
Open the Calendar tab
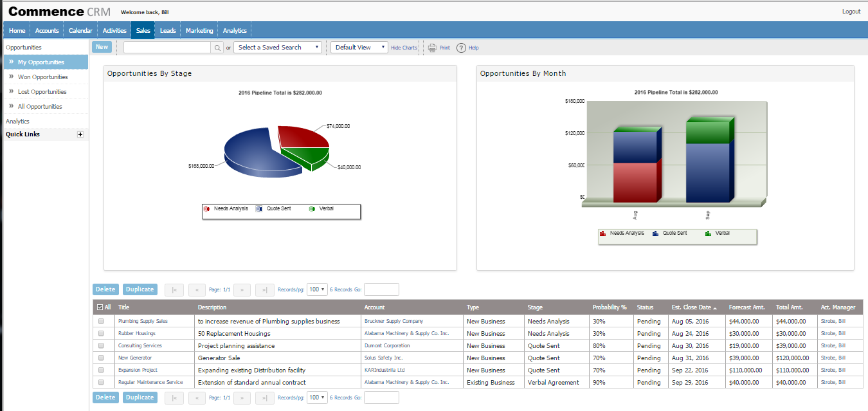point(80,30)
